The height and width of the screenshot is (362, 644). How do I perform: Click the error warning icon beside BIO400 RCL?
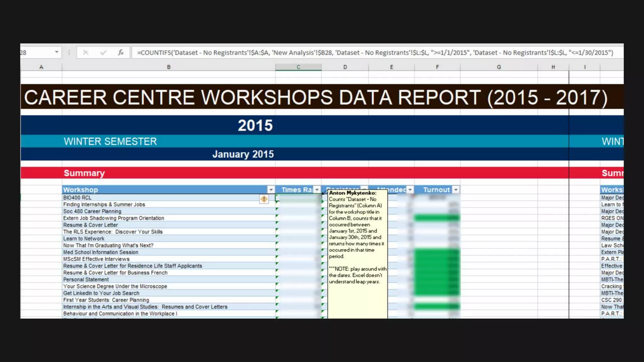click(264, 199)
